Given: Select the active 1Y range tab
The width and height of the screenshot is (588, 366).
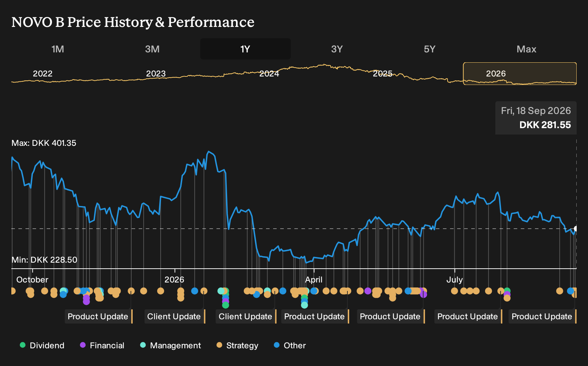Looking at the screenshot, I should [246, 49].
